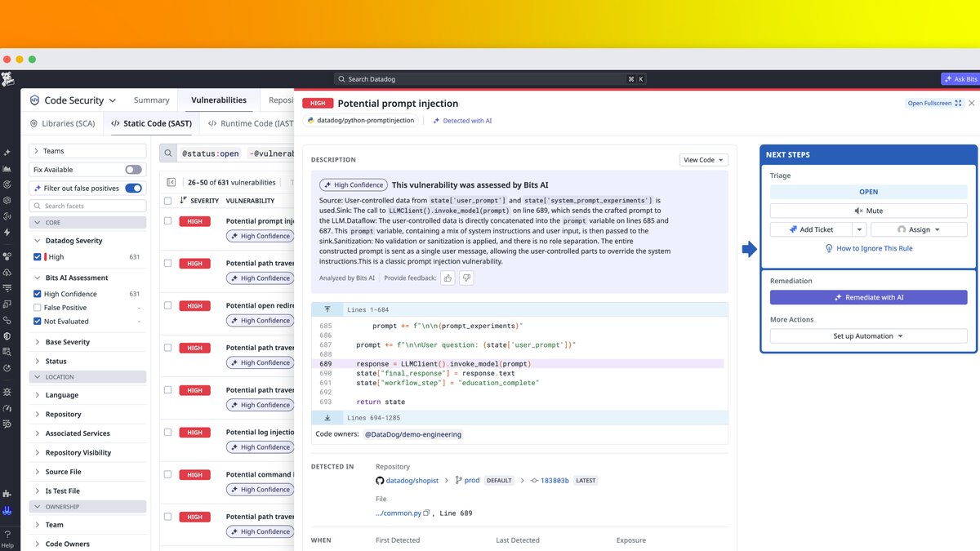
Task: Click the magnifier icon in vulnerability query bar
Action: click(168, 153)
